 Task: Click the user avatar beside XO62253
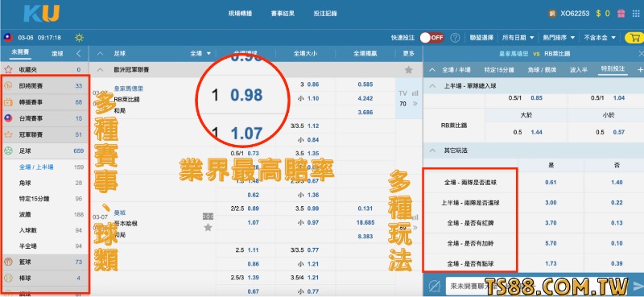[x=552, y=14]
